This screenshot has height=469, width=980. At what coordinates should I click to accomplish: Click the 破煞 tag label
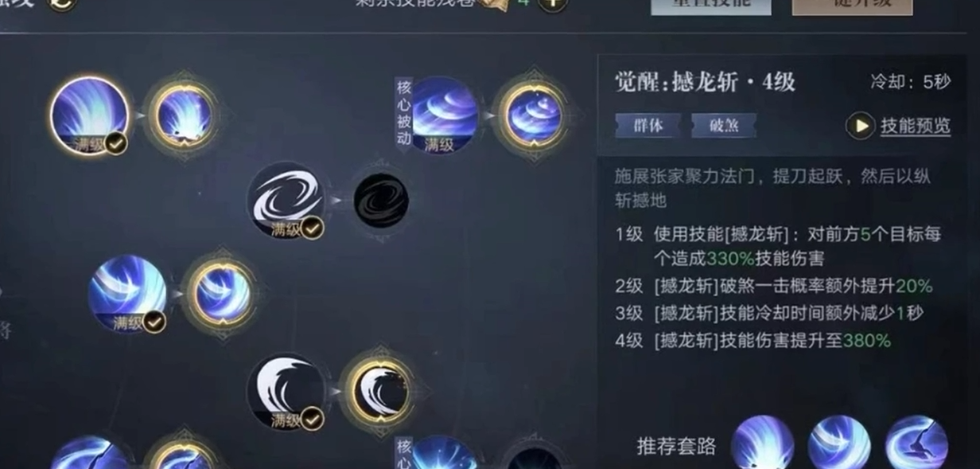tap(723, 126)
